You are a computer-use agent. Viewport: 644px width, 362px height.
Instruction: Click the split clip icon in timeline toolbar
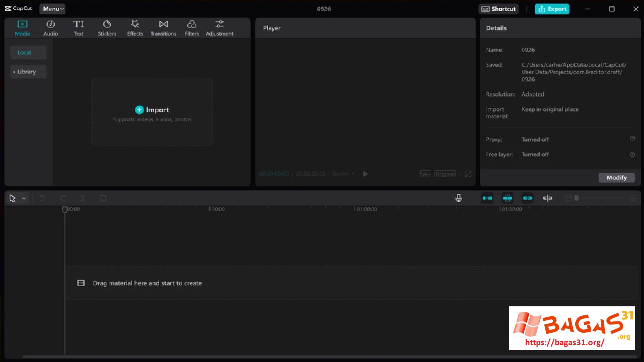click(83, 198)
